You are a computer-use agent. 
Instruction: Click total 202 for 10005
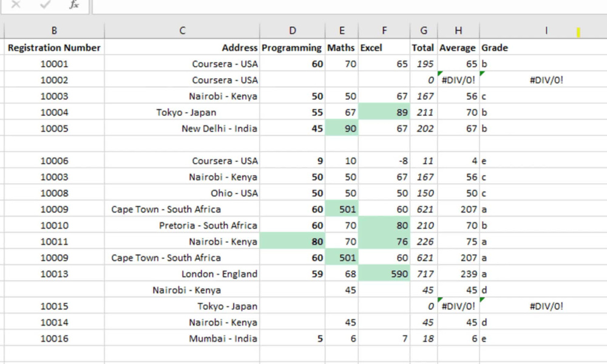(x=424, y=129)
